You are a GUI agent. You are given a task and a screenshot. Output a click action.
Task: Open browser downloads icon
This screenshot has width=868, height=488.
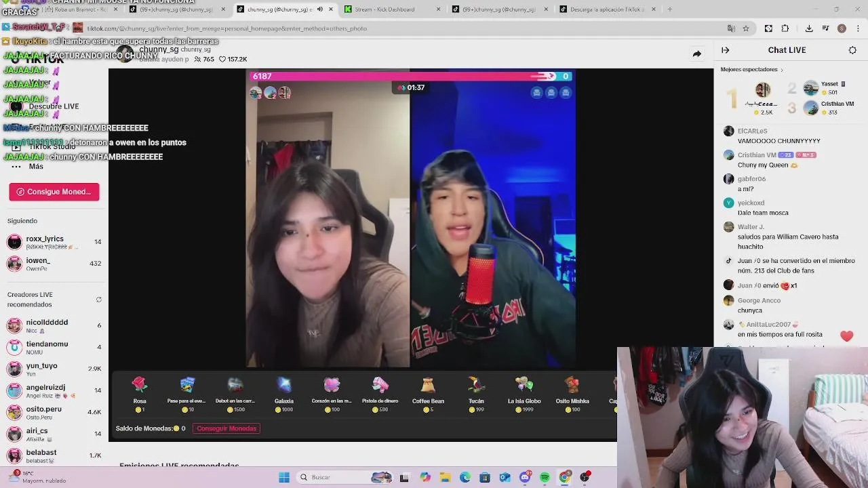point(809,28)
